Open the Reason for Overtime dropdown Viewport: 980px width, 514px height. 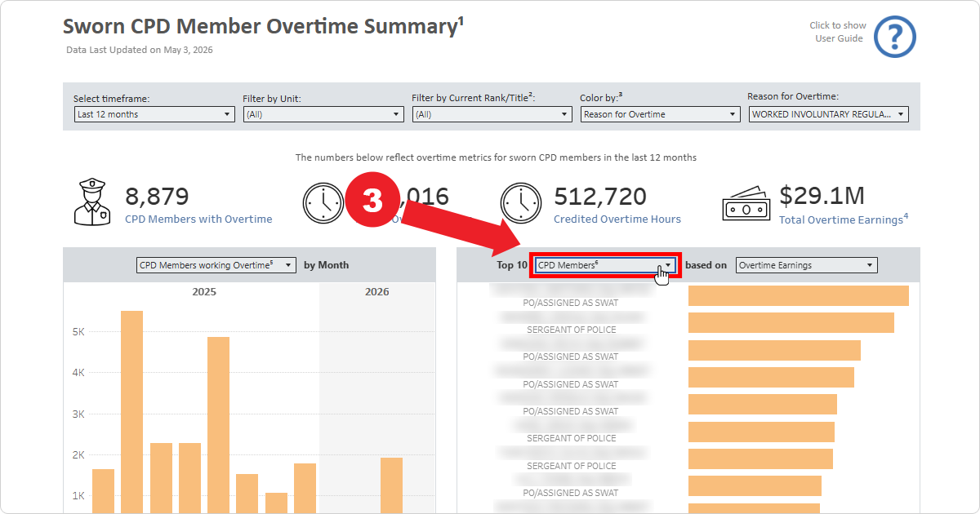(x=829, y=114)
